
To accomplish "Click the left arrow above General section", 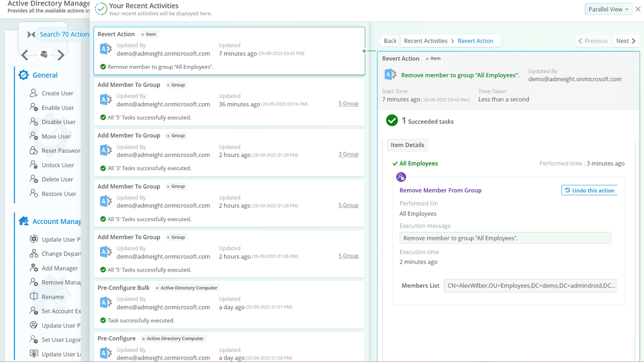I will tap(25, 55).
